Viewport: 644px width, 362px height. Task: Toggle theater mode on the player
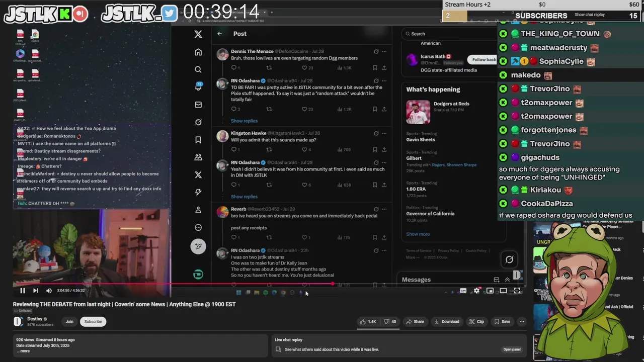point(503,291)
